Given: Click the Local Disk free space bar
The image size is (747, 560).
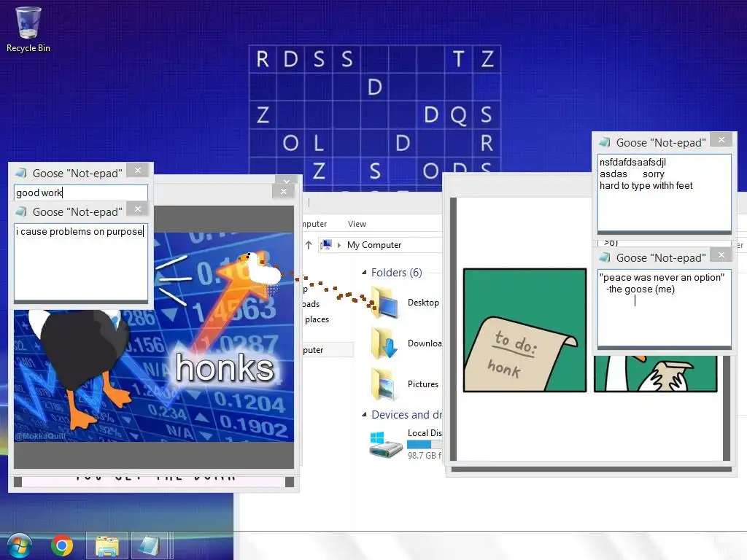Looking at the screenshot, I should pyautogui.click(x=424, y=444).
